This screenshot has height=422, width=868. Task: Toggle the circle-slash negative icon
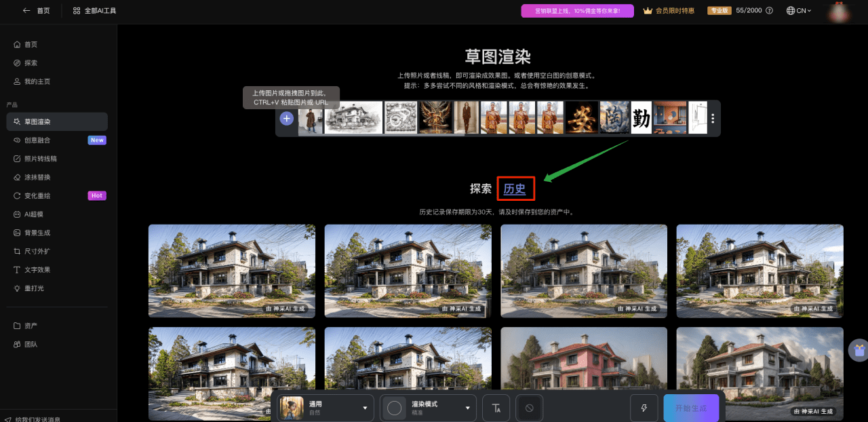pyautogui.click(x=530, y=408)
